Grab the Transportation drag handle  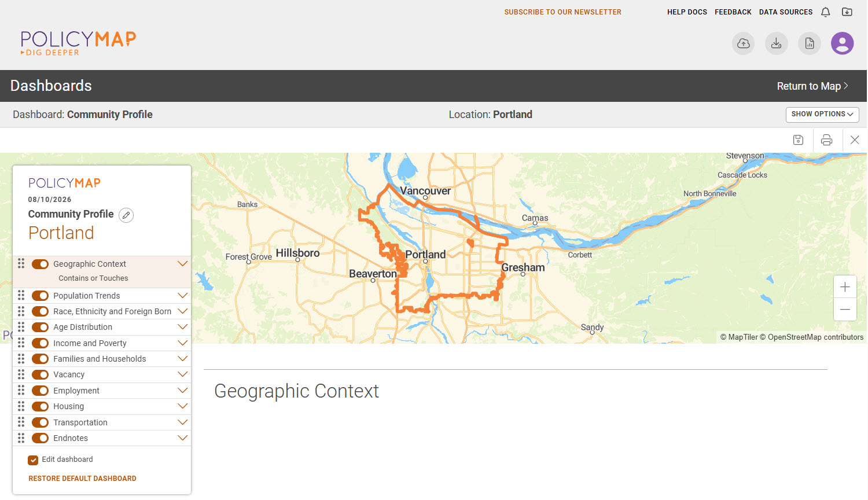point(21,422)
